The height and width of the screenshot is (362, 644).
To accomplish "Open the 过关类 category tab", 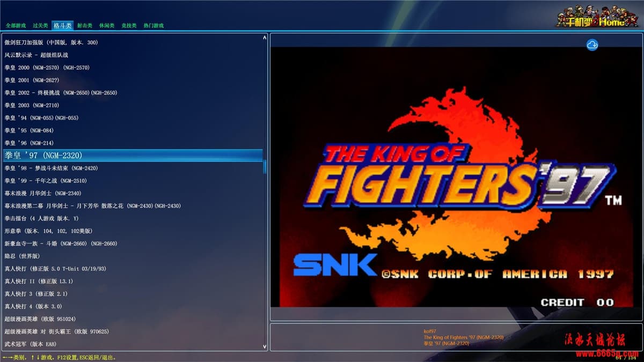I will tap(40, 25).
